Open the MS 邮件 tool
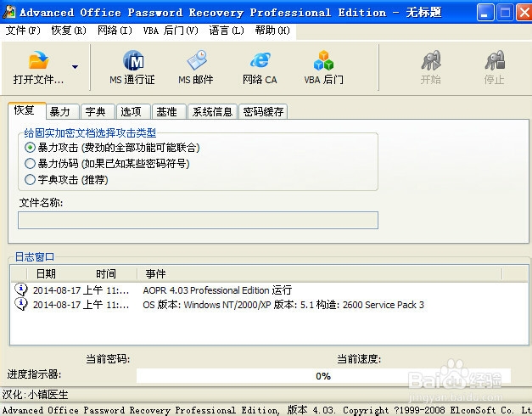Image resolution: width=532 pixels, height=416 pixels. (196, 68)
